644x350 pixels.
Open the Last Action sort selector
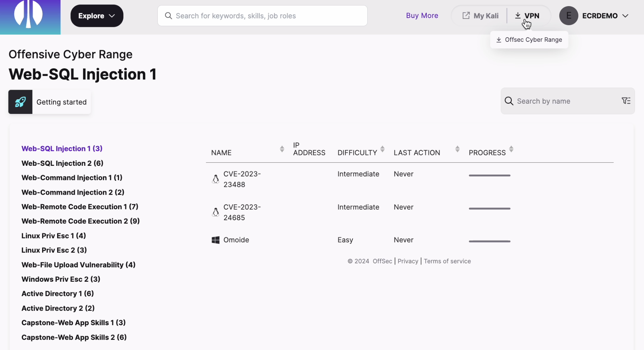[457, 148]
